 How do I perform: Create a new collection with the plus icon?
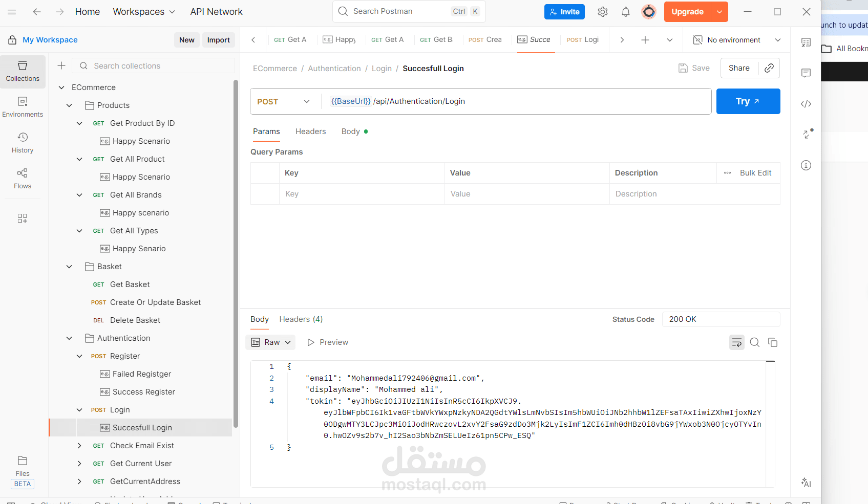61,65
